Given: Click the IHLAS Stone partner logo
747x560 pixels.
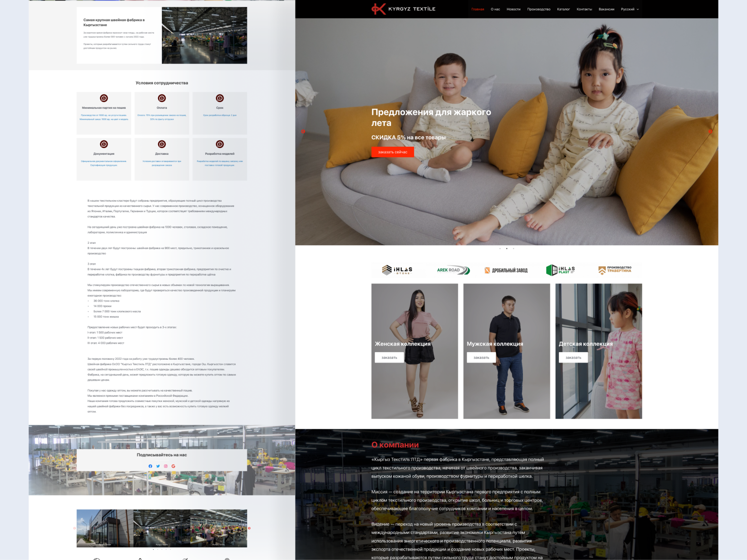Looking at the screenshot, I should tap(397, 270).
